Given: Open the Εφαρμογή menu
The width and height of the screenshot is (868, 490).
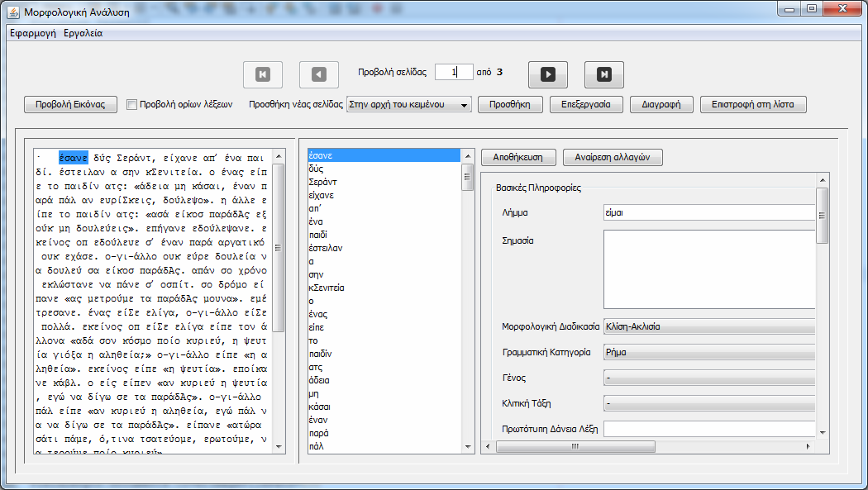Looking at the screenshot, I should [33, 33].
